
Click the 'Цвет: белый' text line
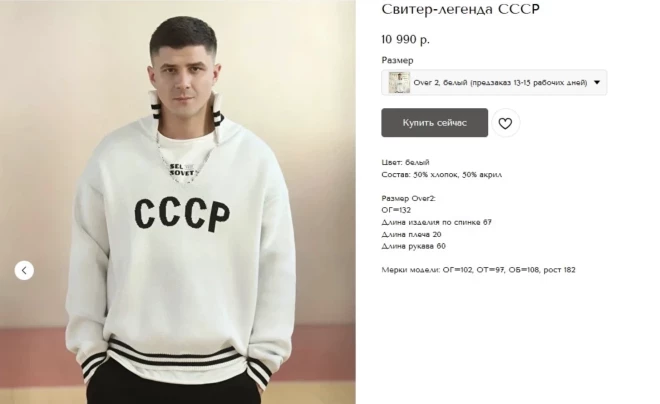[405, 162]
